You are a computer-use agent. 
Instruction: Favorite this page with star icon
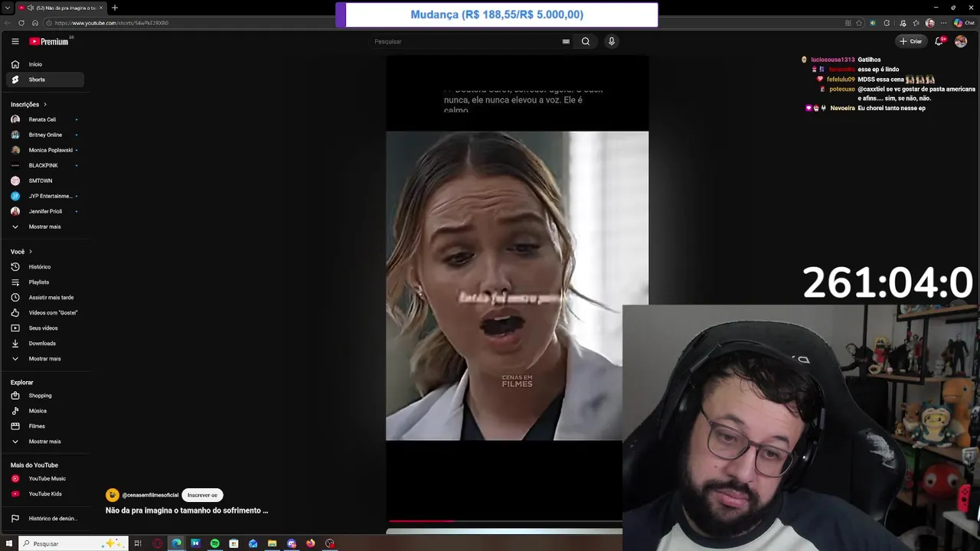pos(860,23)
